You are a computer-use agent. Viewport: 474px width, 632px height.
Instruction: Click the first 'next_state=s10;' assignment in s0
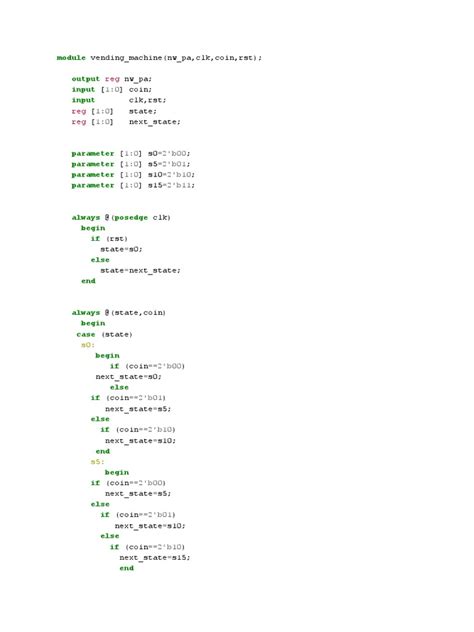(x=141, y=441)
